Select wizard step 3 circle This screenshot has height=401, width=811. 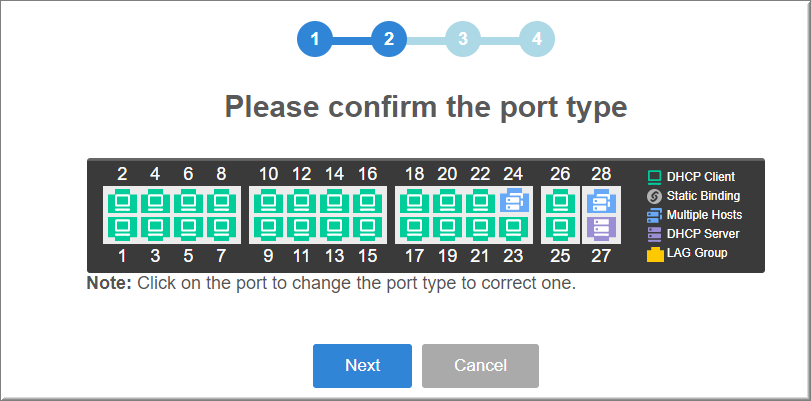463,39
